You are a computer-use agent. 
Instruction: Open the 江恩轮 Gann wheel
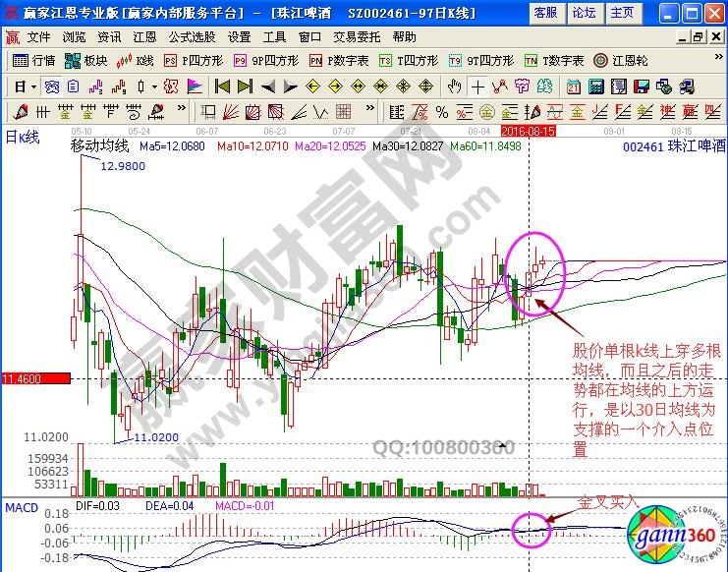(620, 61)
